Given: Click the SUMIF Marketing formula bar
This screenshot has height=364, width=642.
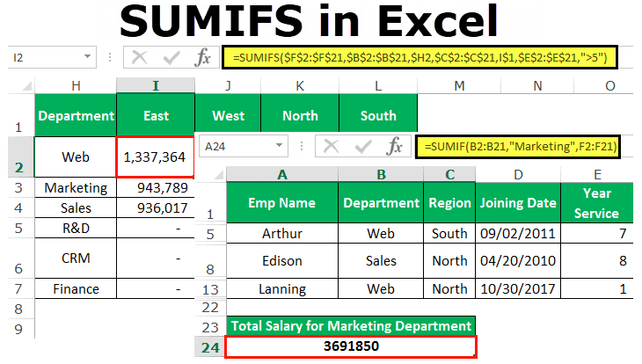Looking at the screenshot, I should tap(520, 146).
